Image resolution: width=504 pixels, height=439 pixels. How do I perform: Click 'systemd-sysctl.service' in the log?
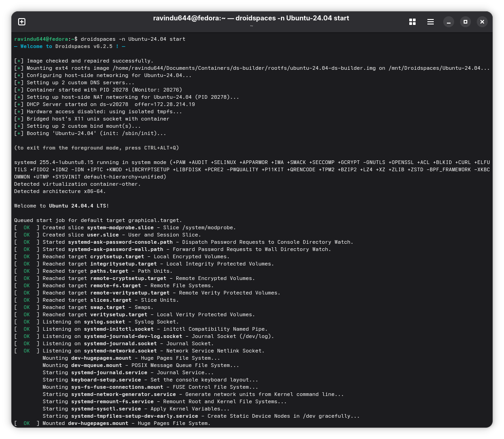[106, 409]
